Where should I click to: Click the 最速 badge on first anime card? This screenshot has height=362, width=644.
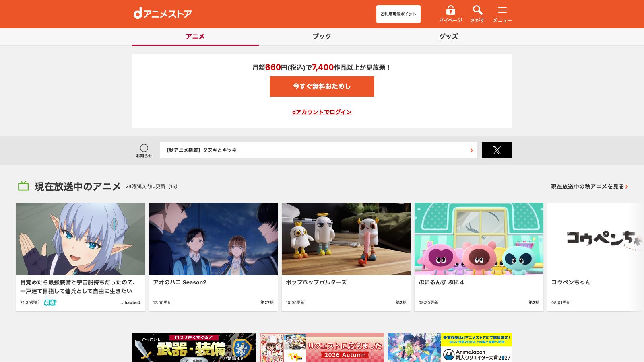click(50, 302)
